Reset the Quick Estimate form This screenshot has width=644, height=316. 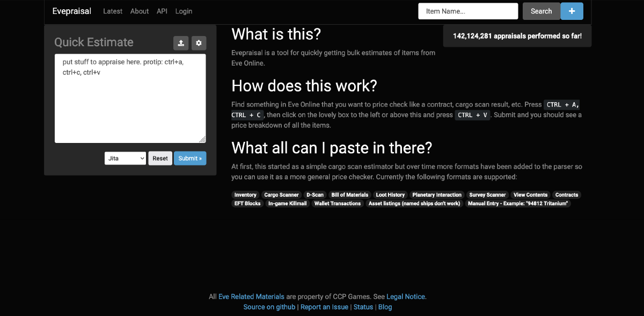pyautogui.click(x=160, y=158)
